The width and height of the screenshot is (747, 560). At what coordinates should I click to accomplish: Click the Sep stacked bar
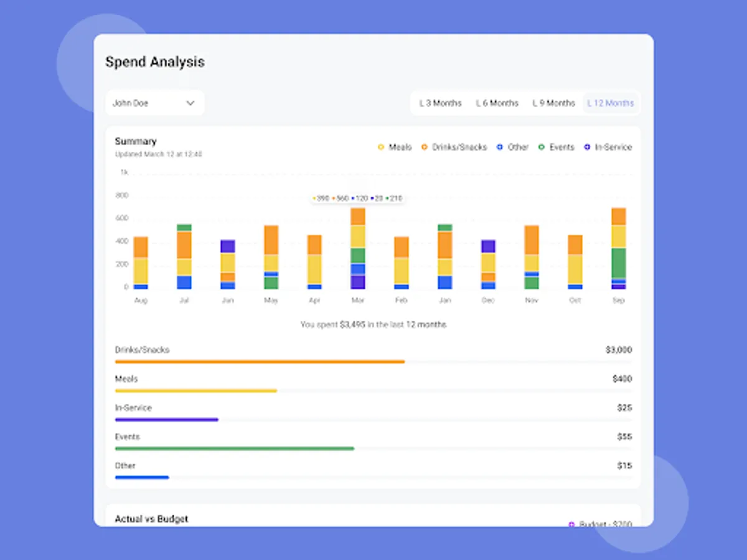coord(618,248)
